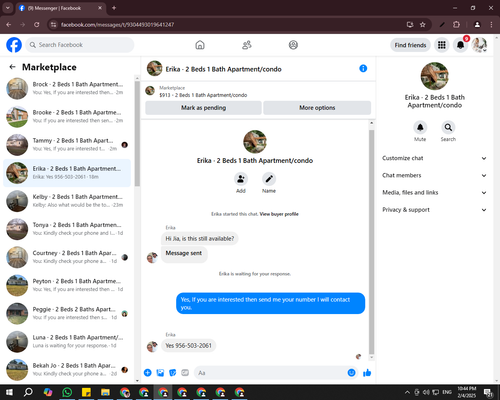The width and height of the screenshot is (500, 400).
Task: Click the More options button
Action: (x=317, y=108)
